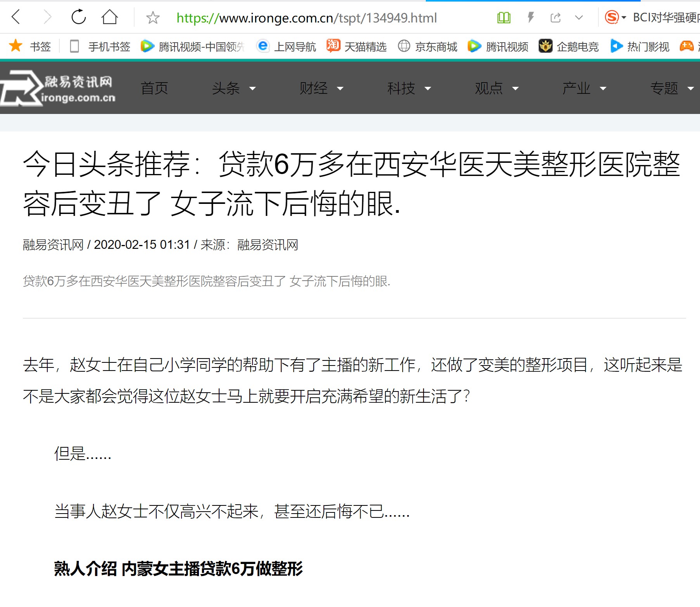Open the 手机书签 mobile bookmarks
Screen dimensions: 700x607
(x=100, y=47)
